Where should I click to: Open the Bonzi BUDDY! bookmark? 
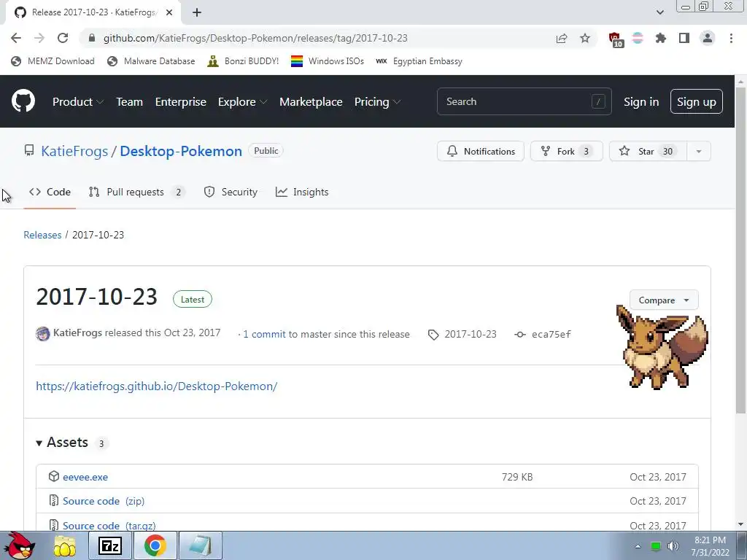coord(244,61)
